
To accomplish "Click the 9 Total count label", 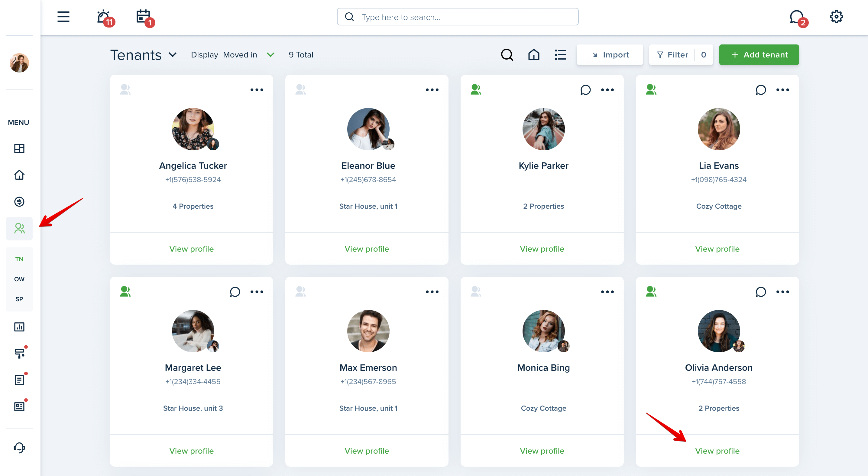I will coord(300,55).
